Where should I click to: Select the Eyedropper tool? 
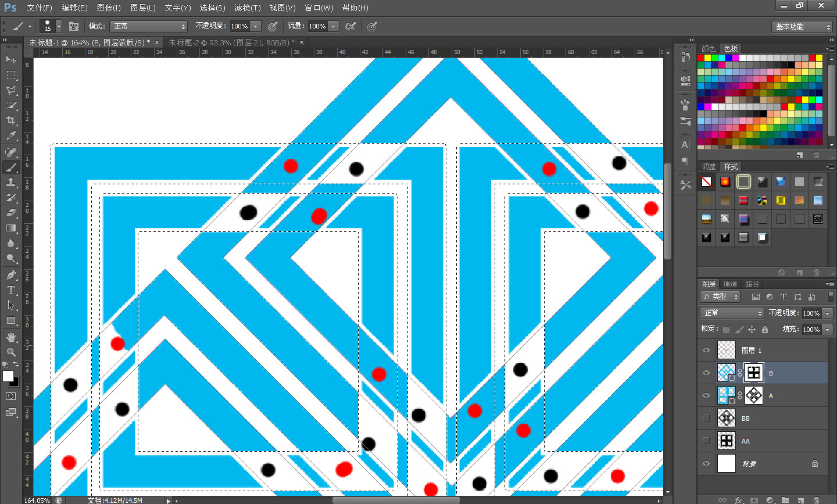(x=11, y=136)
